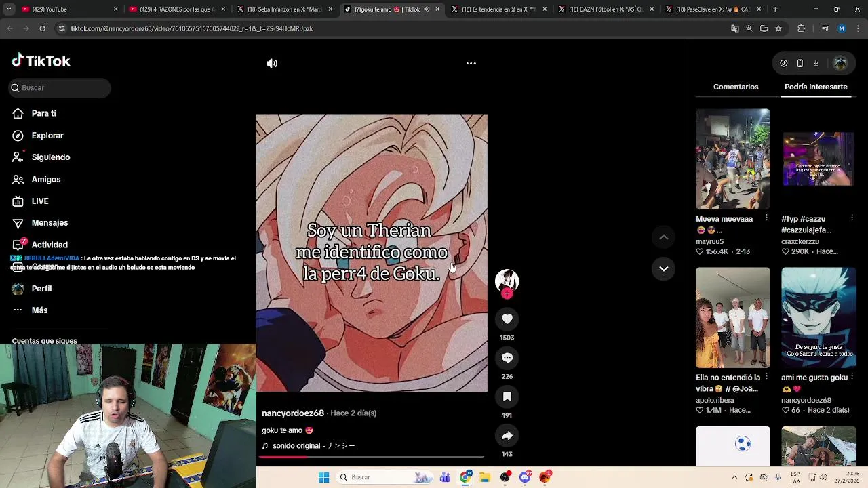Viewport: 868px width, 488px height.
Task: Switch to the Podría interesarte tab
Action: [x=816, y=87]
